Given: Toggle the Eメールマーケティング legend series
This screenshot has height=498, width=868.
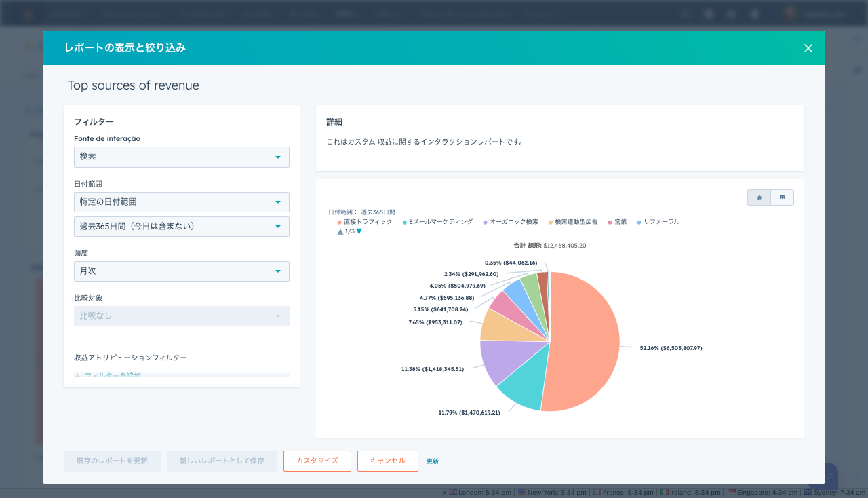Looking at the screenshot, I should 437,222.
